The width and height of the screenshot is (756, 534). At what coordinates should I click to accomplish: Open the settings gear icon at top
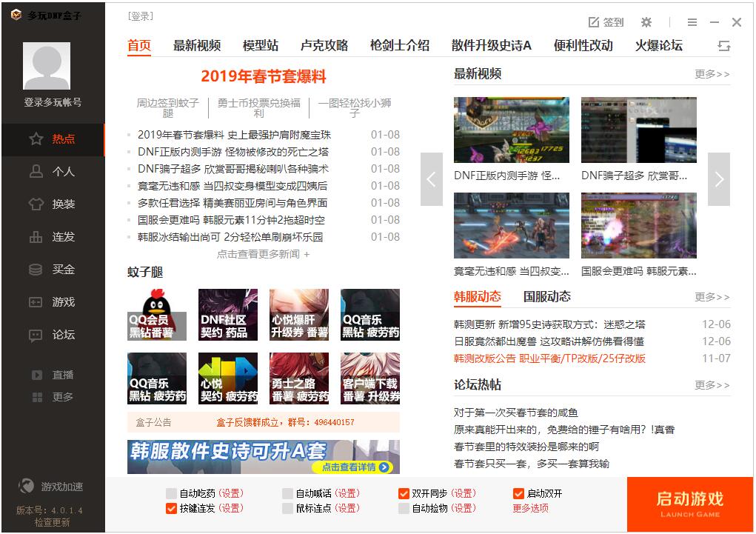click(x=646, y=22)
